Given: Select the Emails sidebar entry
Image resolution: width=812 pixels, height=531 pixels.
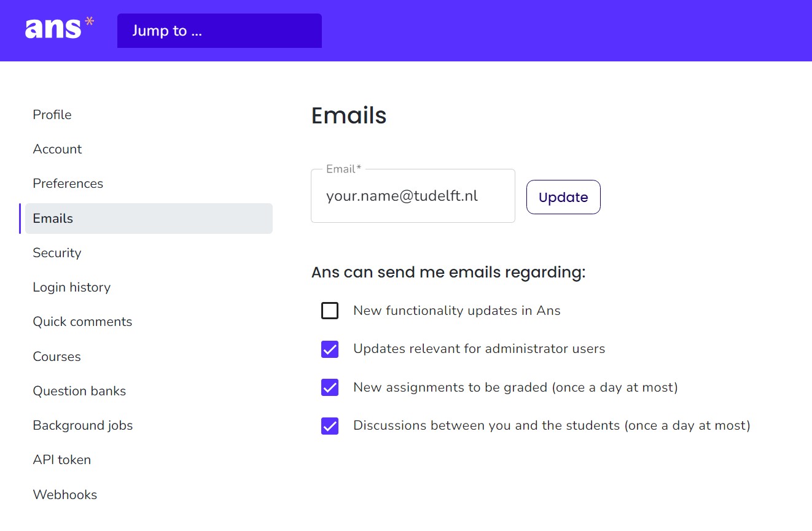Looking at the screenshot, I should (x=53, y=218).
